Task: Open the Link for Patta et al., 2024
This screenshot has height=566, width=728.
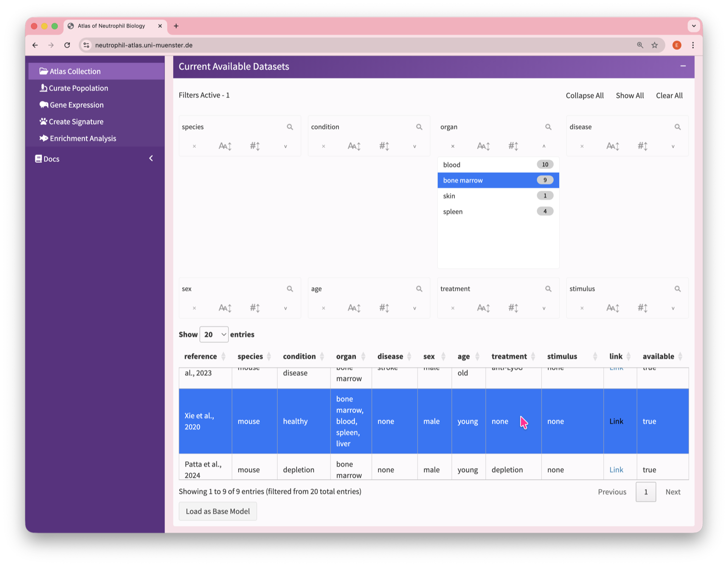Action: [x=616, y=469]
